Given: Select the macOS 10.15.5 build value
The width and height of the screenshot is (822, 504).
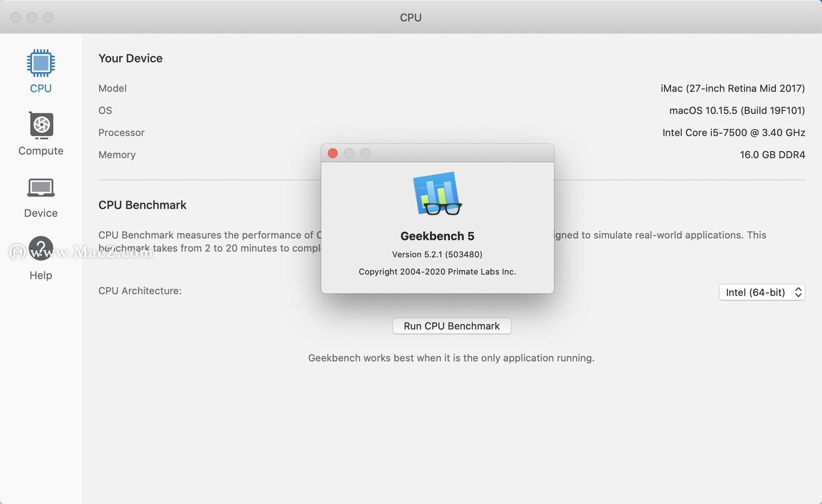Looking at the screenshot, I should (x=737, y=110).
